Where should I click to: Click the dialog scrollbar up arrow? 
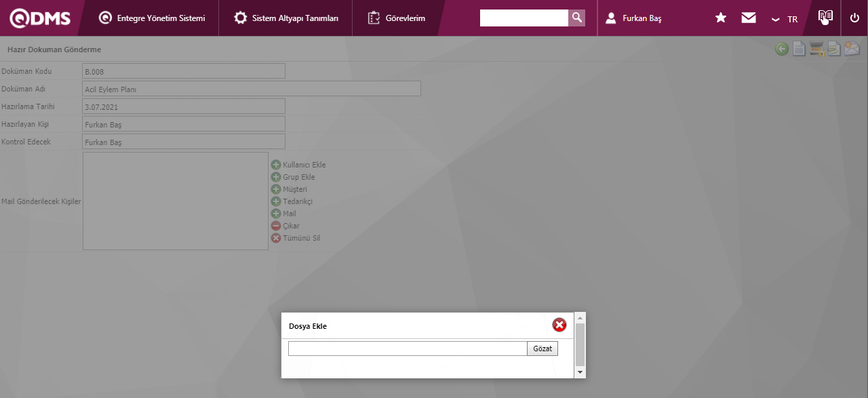click(580, 317)
